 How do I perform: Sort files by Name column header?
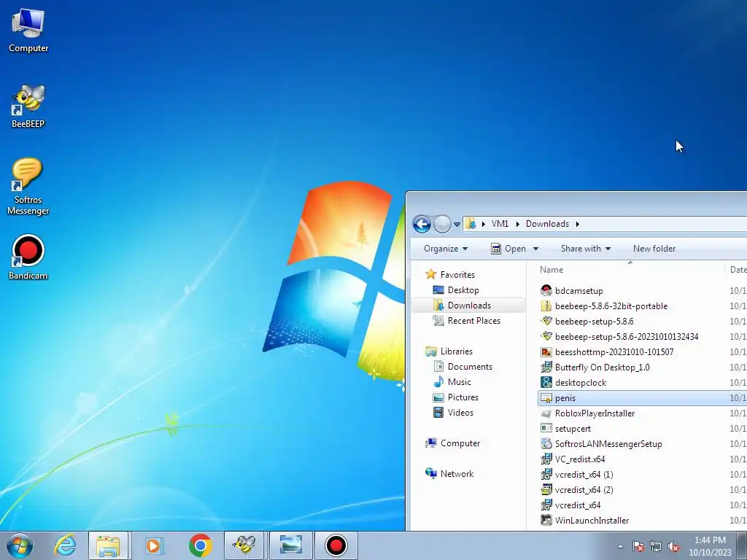(x=551, y=270)
